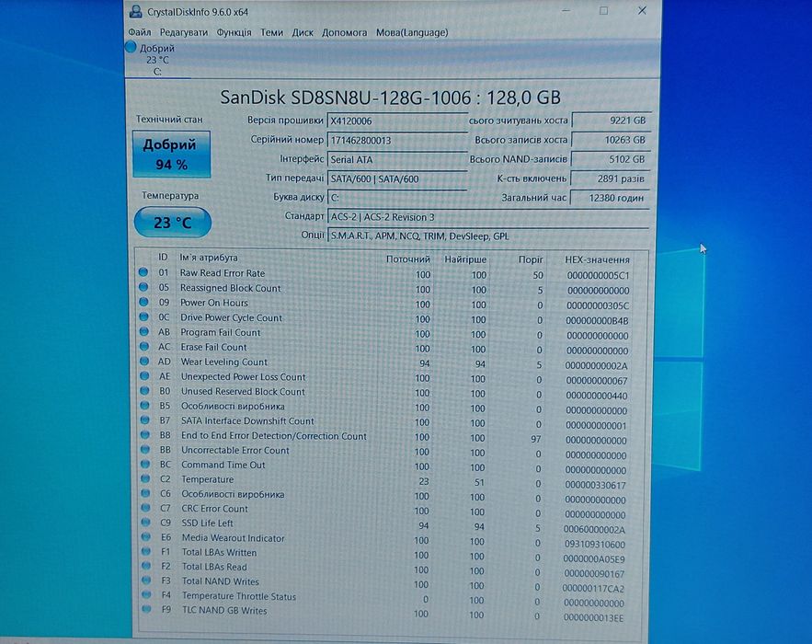
Task: Click the status dot for Reassigned Block Count
Action: [143, 287]
